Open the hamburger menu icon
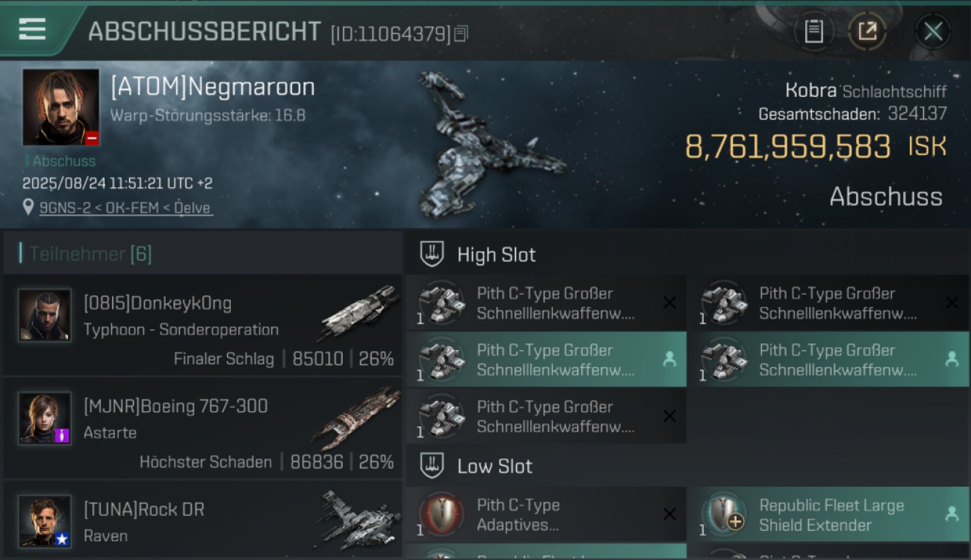Screen dimensions: 971x560 coord(32,29)
